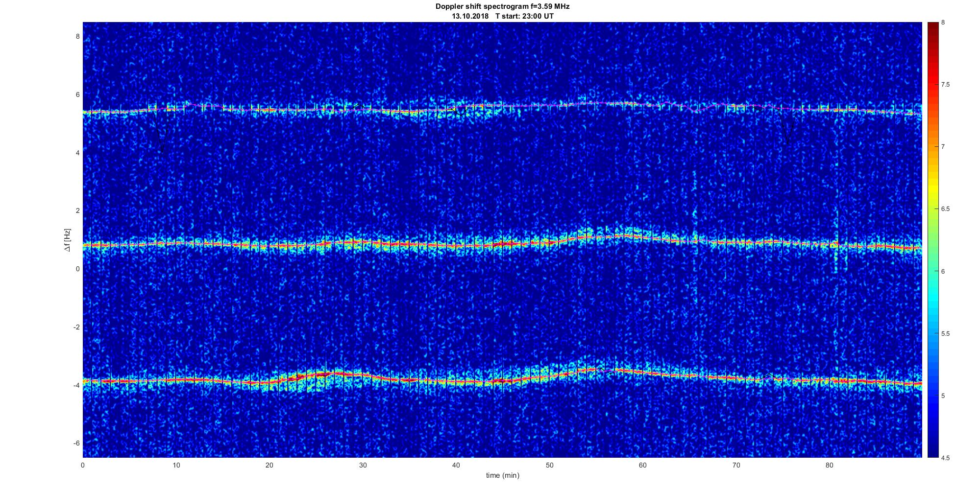Image resolution: width=980 pixels, height=491 pixels.
Task: Click the y-axis tick label '-4'
Action: pos(76,385)
